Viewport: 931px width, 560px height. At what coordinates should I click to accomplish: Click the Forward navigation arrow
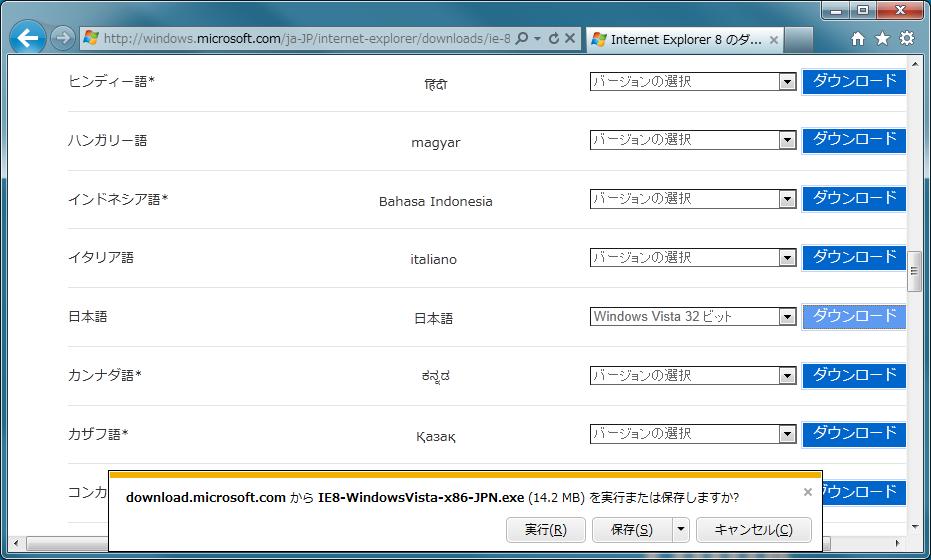click(x=62, y=38)
